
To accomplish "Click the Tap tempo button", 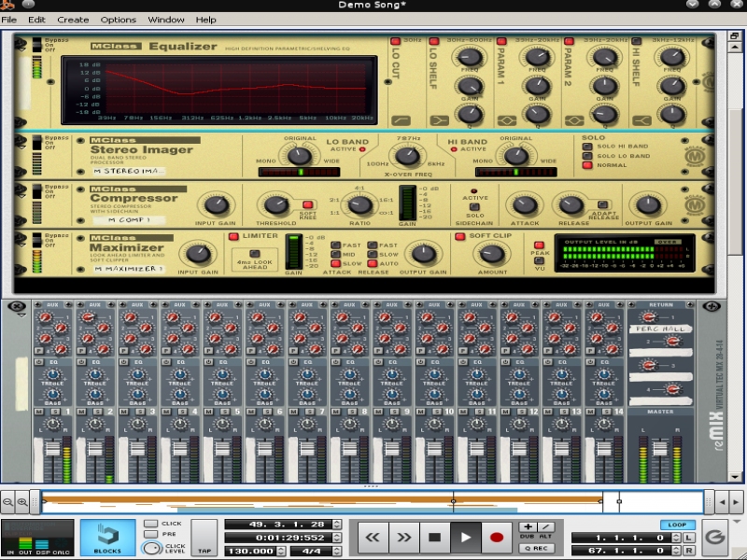I will 204,539.
